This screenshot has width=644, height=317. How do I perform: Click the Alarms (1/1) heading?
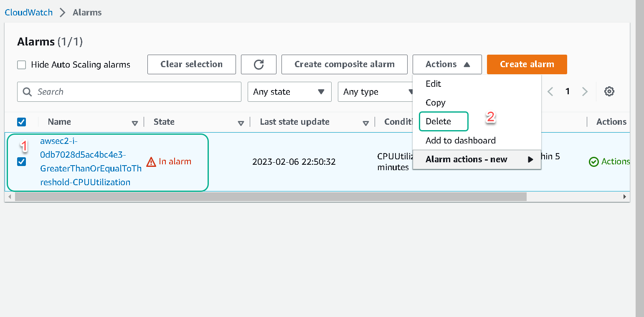click(50, 42)
